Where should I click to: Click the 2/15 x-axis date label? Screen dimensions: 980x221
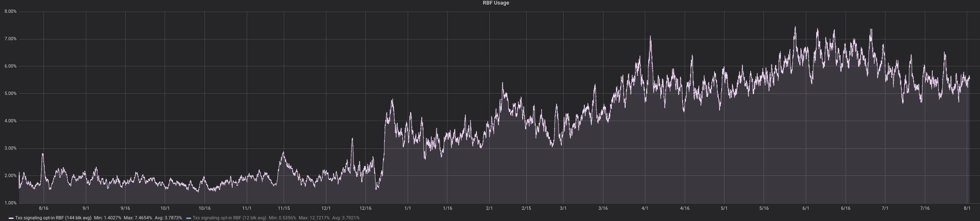(526, 208)
